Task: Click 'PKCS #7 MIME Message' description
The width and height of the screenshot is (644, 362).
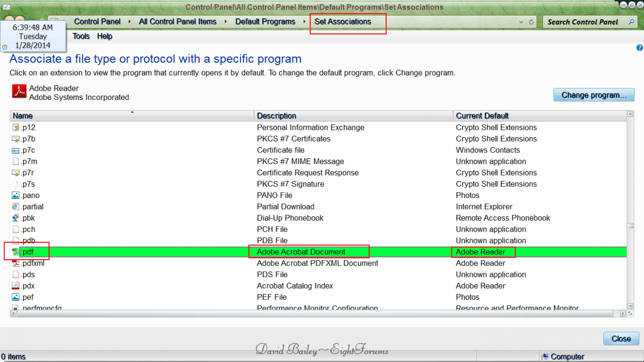Action: point(300,161)
